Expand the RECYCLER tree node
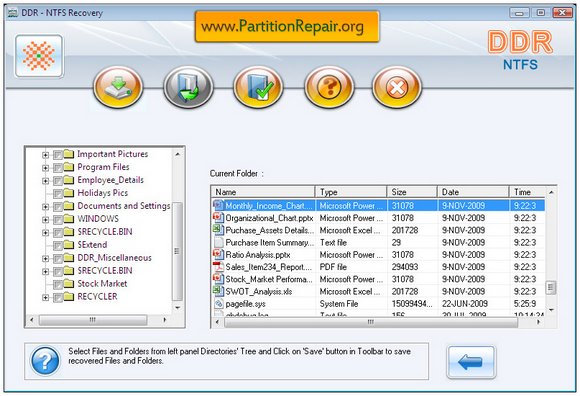The width and height of the screenshot is (580, 396). point(45,298)
